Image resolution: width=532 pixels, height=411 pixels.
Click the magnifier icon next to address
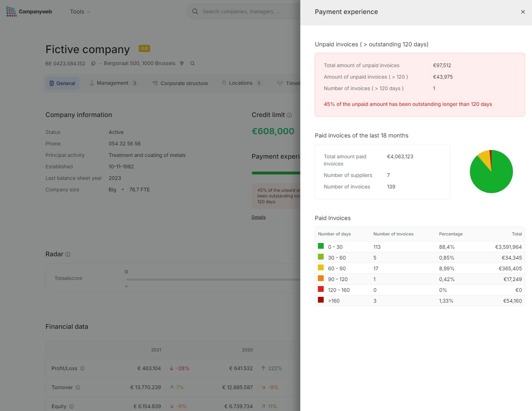(193, 63)
